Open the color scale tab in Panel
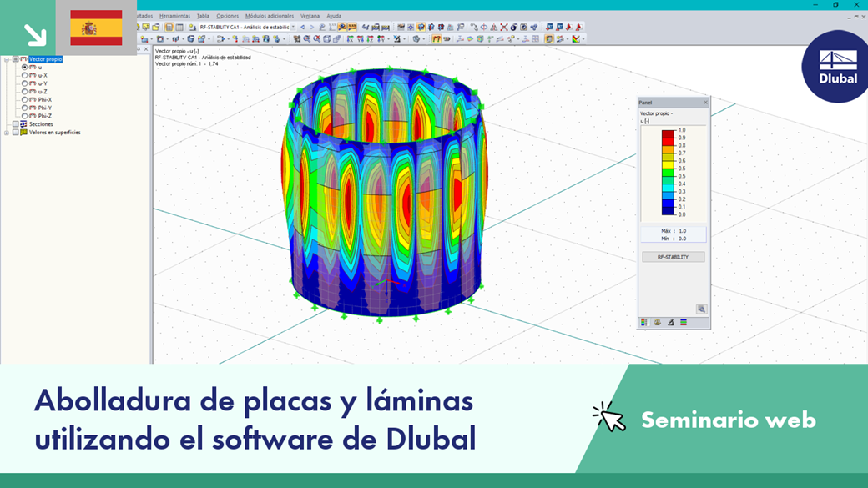The width and height of the screenshot is (868, 488). pos(643,322)
